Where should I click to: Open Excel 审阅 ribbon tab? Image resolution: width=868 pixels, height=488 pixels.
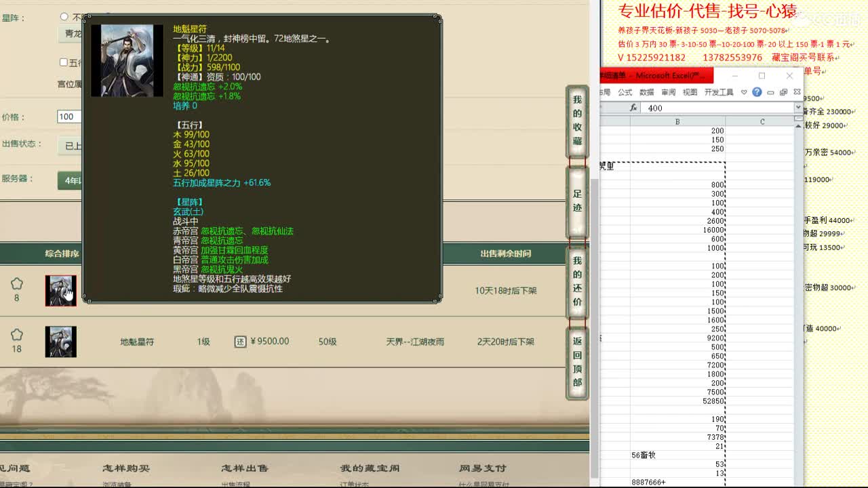point(668,92)
